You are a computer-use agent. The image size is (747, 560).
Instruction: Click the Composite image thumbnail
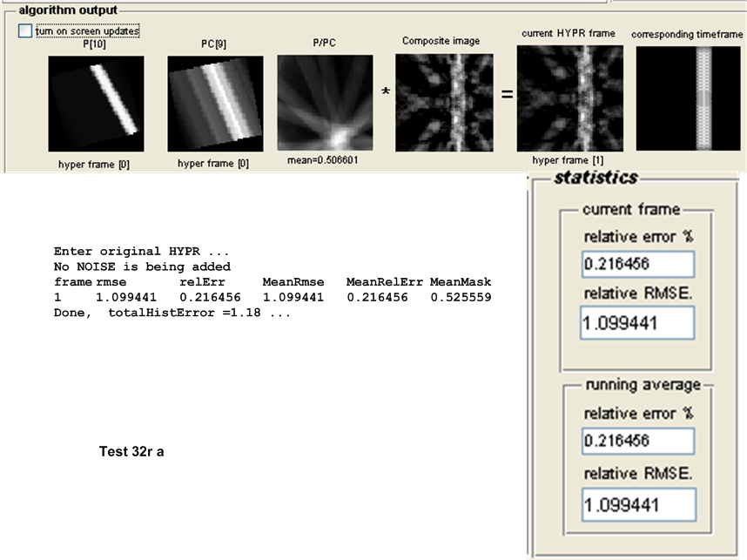pyautogui.click(x=444, y=103)
